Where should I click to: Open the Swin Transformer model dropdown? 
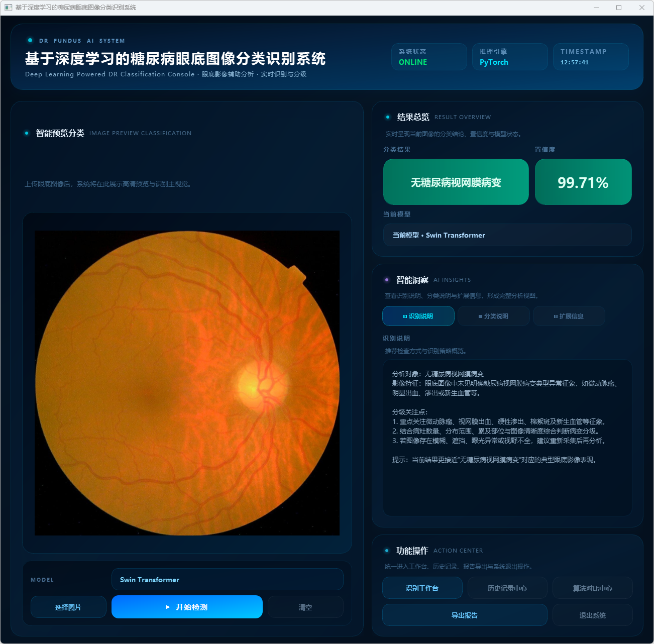coord(227,580)
